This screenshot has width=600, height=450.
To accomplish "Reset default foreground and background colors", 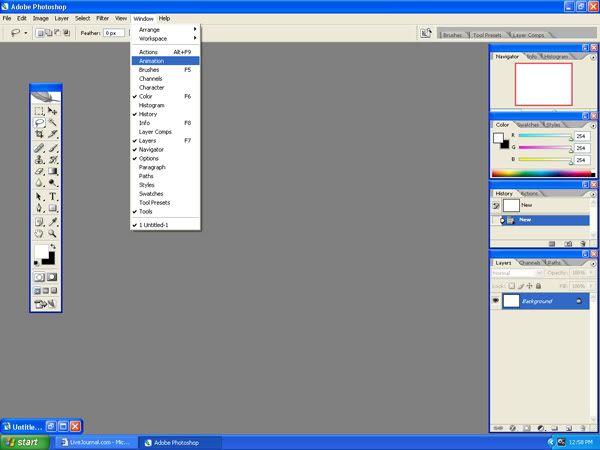I will (36, 263).
